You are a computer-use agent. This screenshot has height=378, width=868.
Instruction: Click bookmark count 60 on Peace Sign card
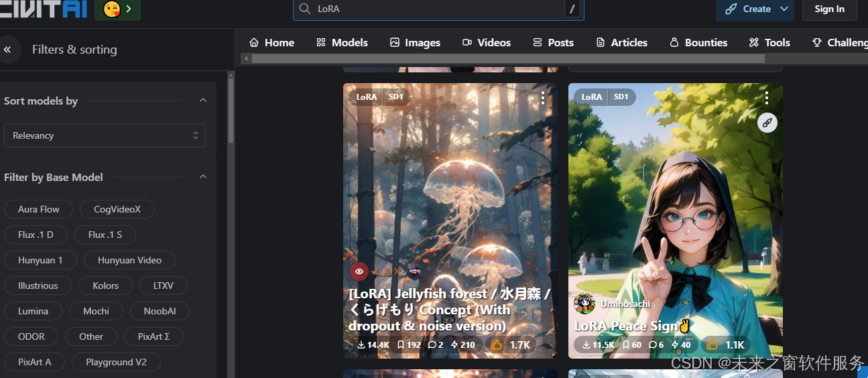coord(631,345)
